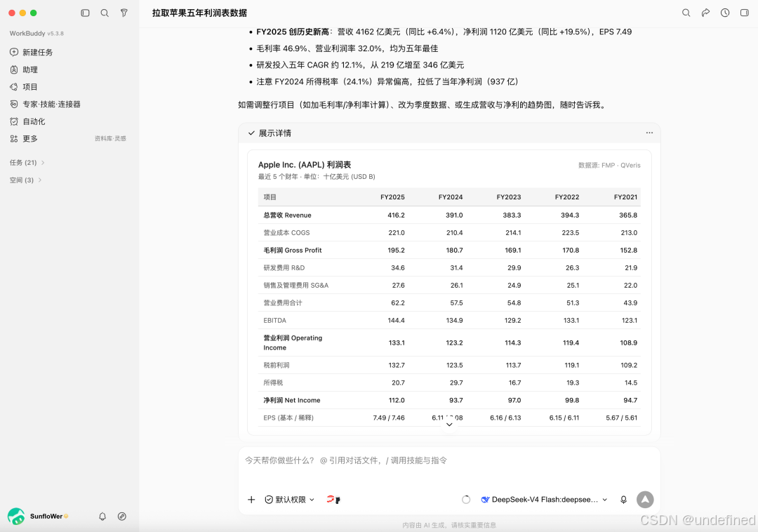Click the Apple Inc. (AAPL) 利润表 title
758x532 pixels.
coord(305,165)
